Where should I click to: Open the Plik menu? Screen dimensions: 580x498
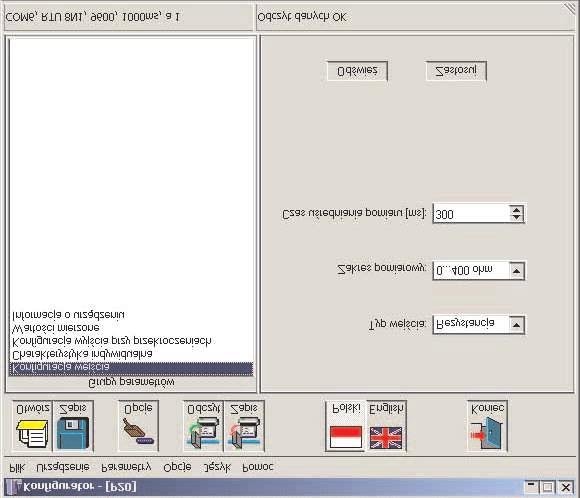point(17,468)
